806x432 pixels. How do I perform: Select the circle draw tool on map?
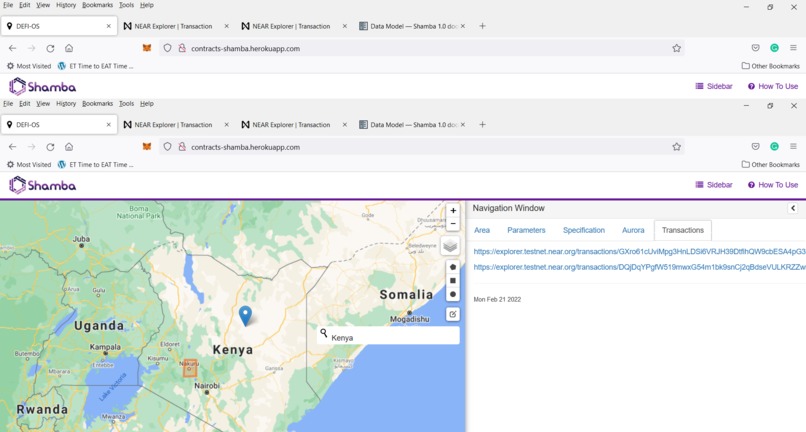[x=453, y=294]
